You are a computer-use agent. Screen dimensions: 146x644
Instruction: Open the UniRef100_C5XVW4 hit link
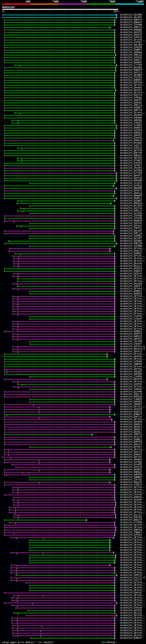131,25
